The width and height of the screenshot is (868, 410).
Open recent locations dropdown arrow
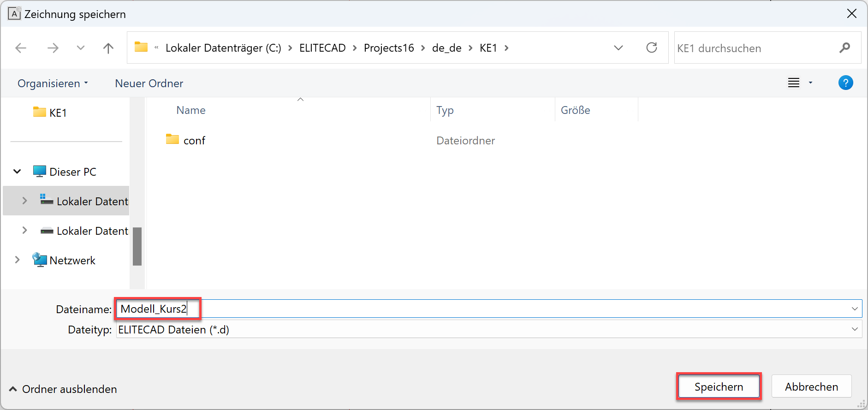[x=81, y=48]
